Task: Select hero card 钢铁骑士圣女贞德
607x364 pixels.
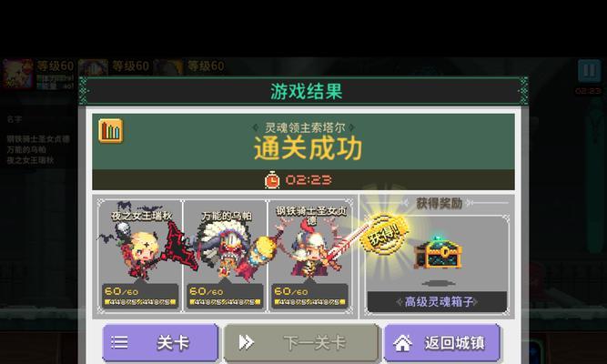Action: (310, 256)
